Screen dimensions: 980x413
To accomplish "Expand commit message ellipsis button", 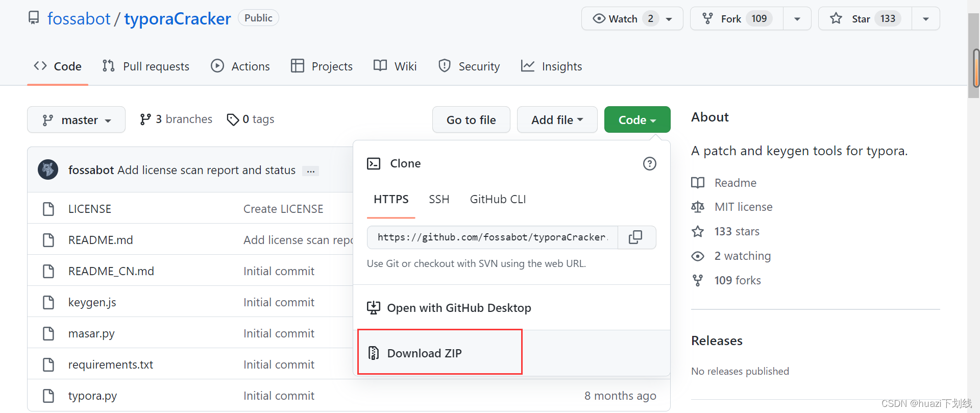I will click(x=310, y=171).
